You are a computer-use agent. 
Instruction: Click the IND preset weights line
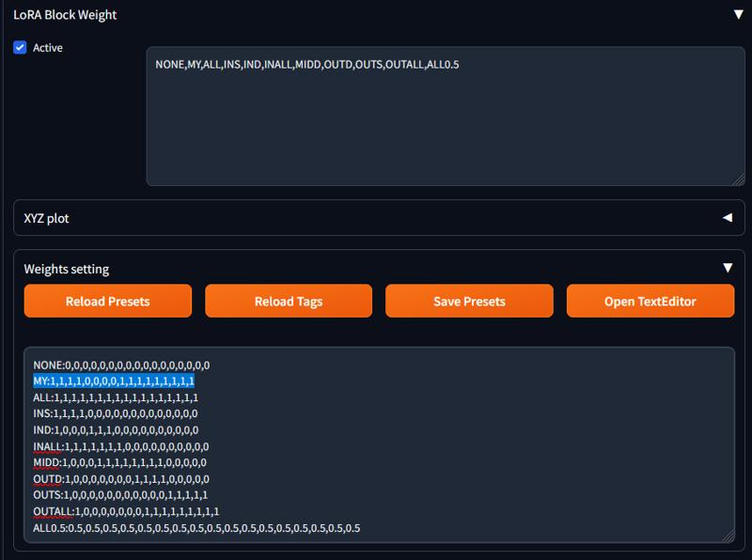click(x=116, y=430)
